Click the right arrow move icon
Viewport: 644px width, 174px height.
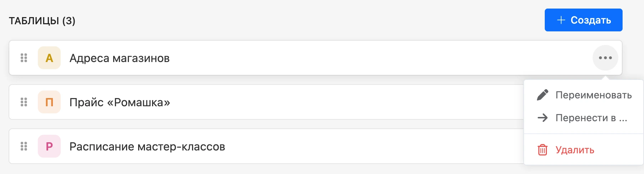tap(543, 118)
